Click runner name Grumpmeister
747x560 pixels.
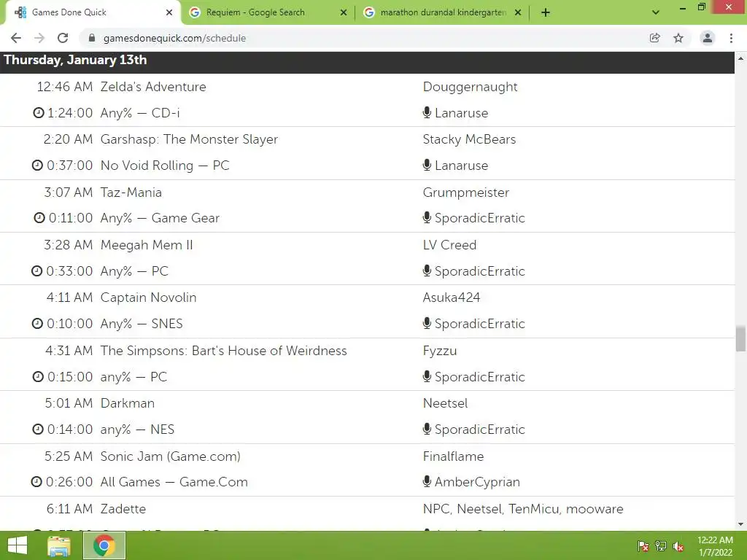click(466, 192)
